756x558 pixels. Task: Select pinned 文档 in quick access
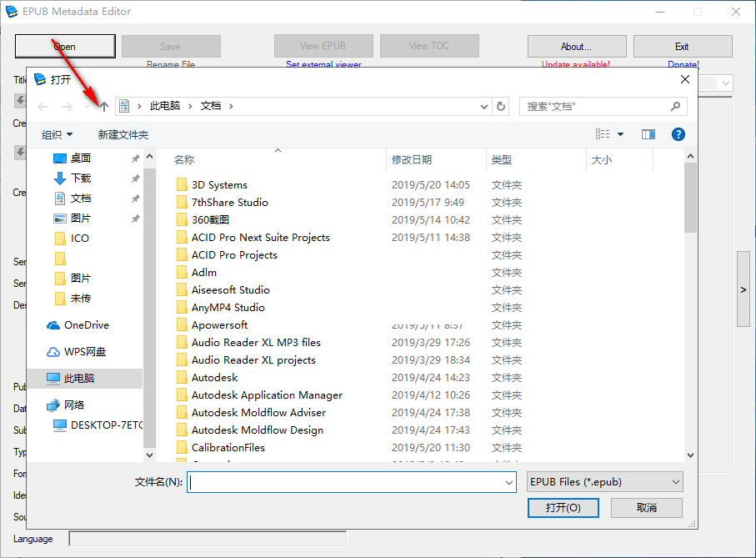[81, 199]
